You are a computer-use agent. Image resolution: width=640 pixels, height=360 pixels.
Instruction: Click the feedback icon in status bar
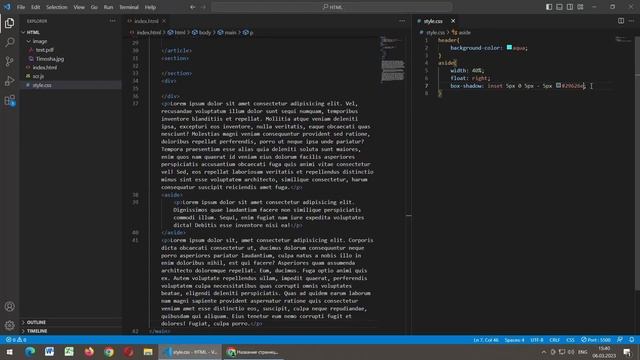click(620, 340)
